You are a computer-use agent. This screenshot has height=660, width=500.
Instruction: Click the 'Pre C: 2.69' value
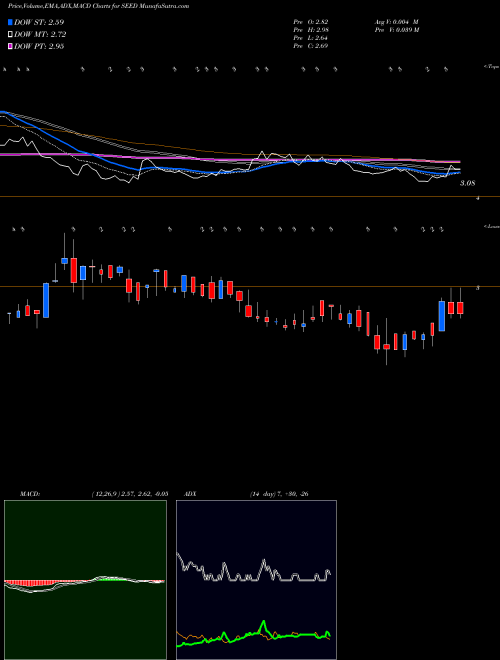click(311, 46)
